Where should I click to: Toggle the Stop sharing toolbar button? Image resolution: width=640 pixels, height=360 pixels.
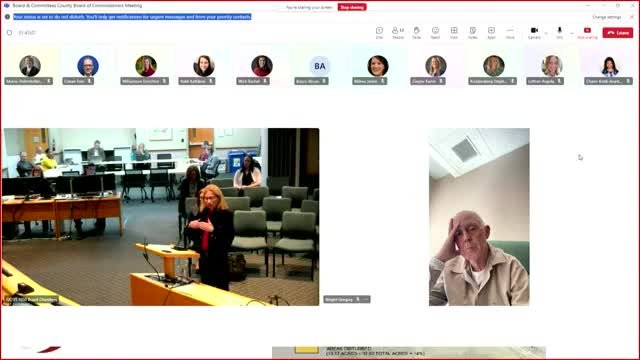coord(587,33)
